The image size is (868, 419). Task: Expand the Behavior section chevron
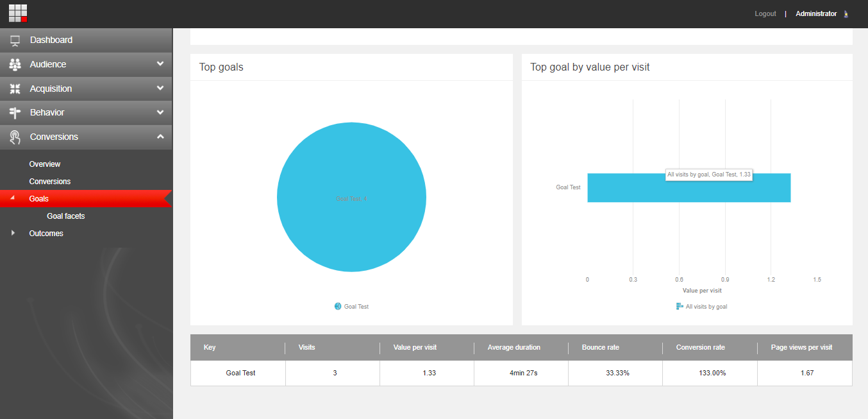(x=160, y=112)
